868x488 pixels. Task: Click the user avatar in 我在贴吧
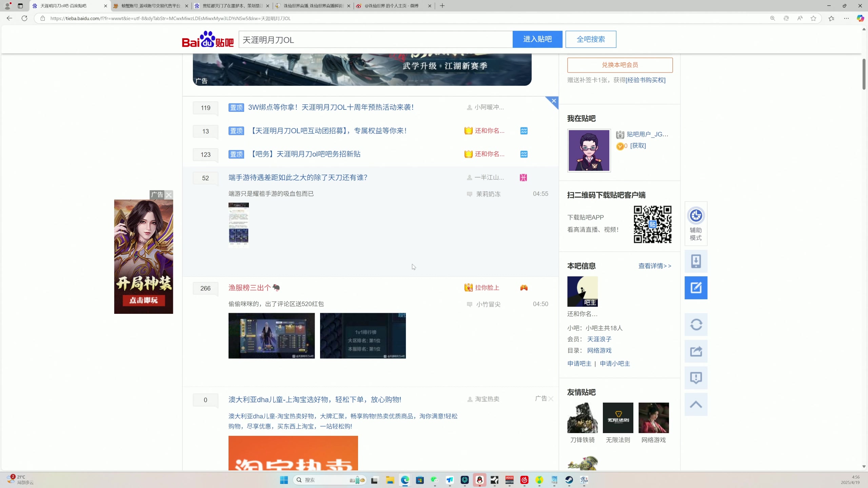coord(589,150)
